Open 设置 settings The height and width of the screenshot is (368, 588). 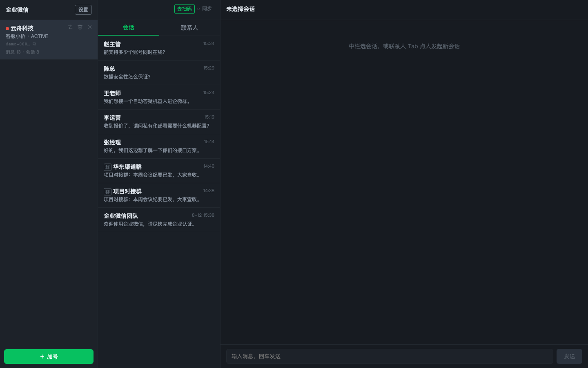click(83, 10)
